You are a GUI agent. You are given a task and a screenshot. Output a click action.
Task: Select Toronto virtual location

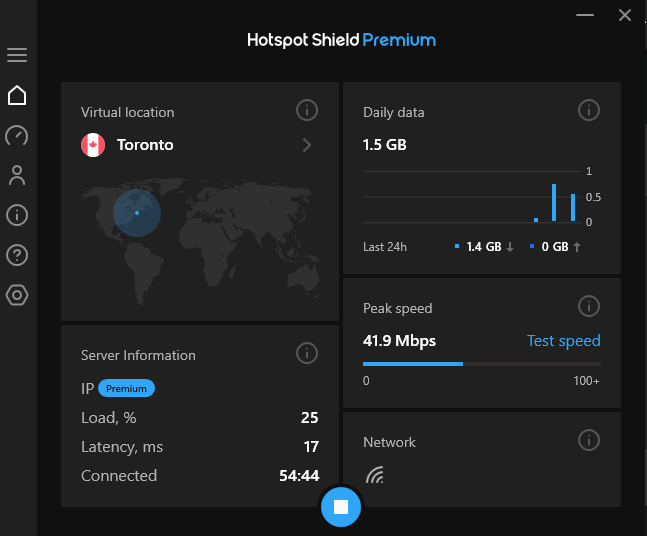coord(145,145)
